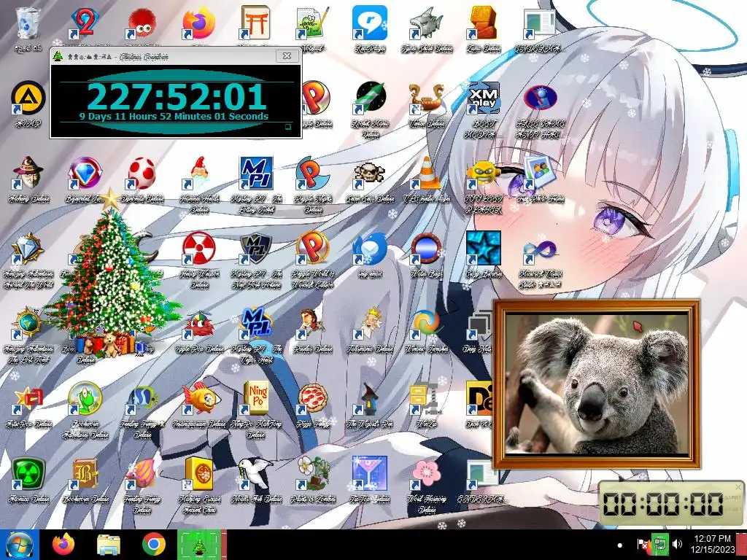Launch Insaniquarium Deluxe fish icon

(198, 398)
